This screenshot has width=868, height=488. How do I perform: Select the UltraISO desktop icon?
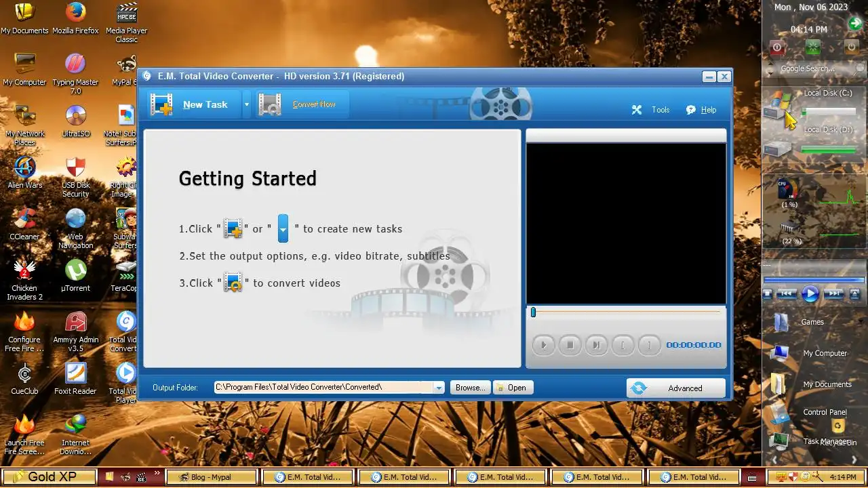[x=75, y=121]
